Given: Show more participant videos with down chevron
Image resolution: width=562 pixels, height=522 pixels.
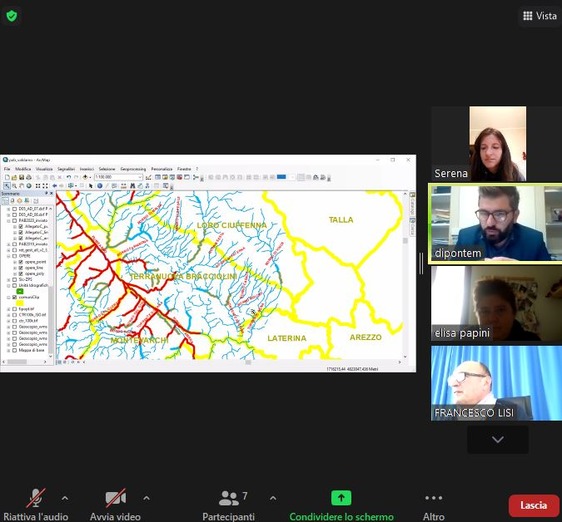Looking at the screenshot, I should [x=498, y=440].
